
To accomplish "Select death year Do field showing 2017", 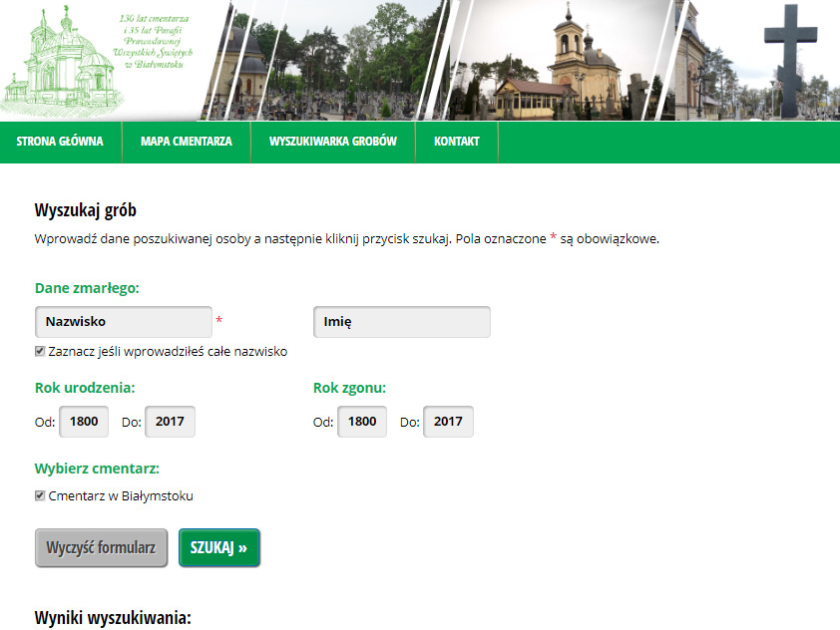I will (x=448, y=422).
